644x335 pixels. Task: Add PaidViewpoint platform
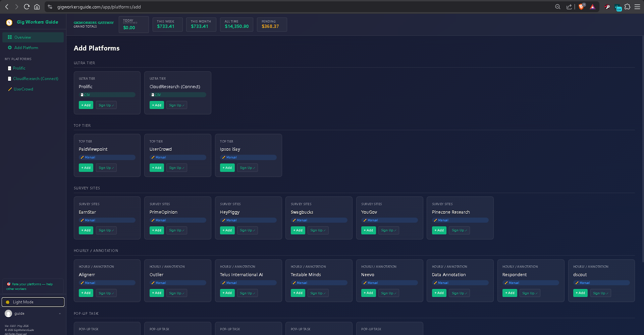point(86,168)
